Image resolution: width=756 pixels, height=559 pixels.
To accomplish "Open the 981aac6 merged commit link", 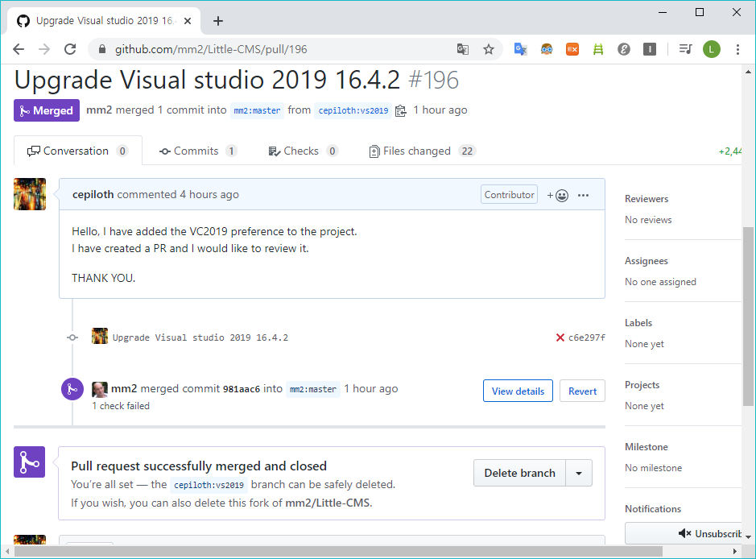I will click(241, 389).
